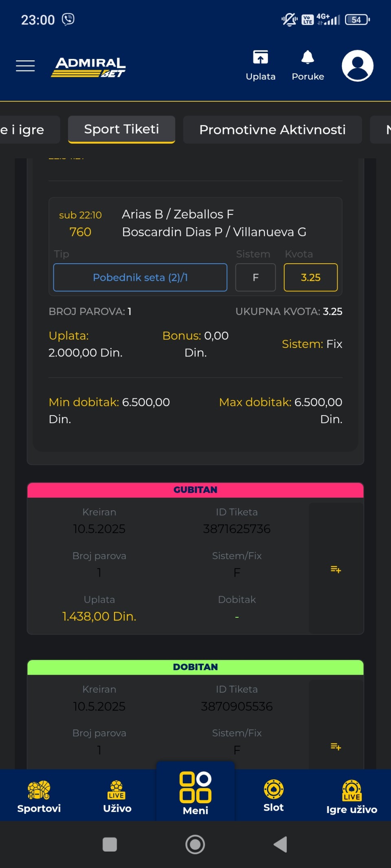Open user profile avatar
Screen dimensions: 391x868
[358, 66]
